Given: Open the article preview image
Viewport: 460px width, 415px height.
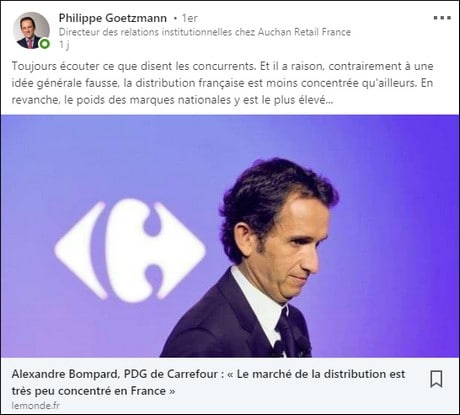Looking at the screenshot, I should click(230, 236).
